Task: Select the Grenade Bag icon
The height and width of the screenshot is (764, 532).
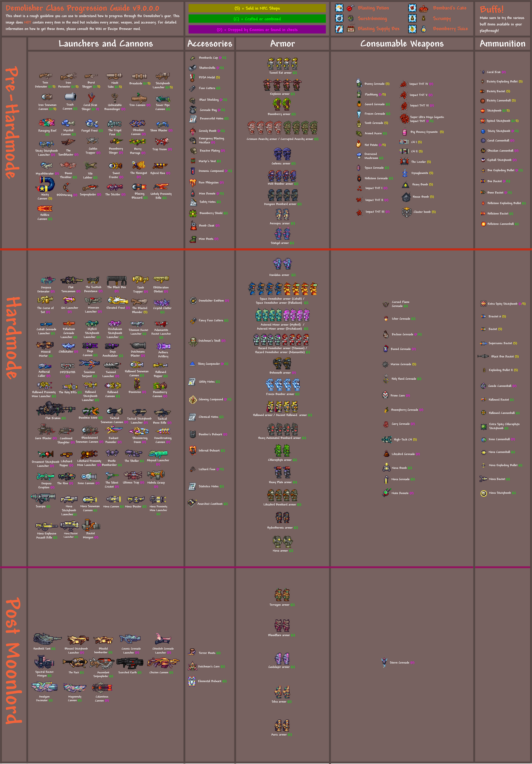Action: coord(193,110)
